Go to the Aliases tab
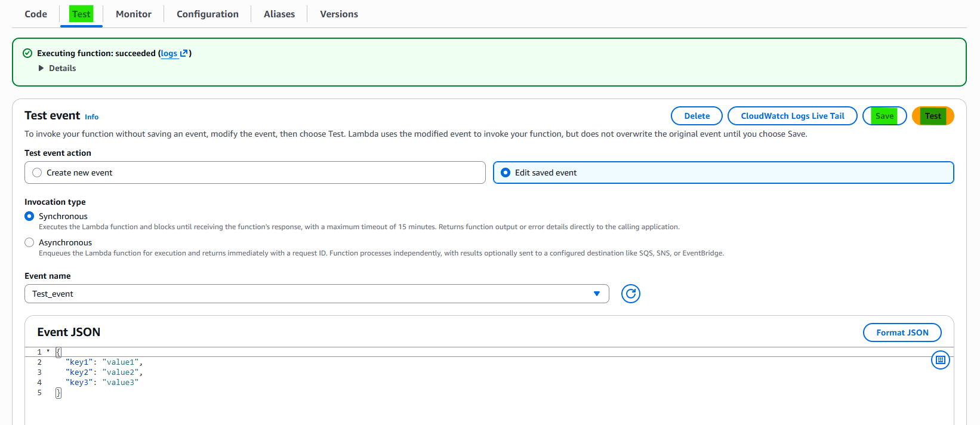This screenshot has width=980, height=425. click(x=279, y=14)
